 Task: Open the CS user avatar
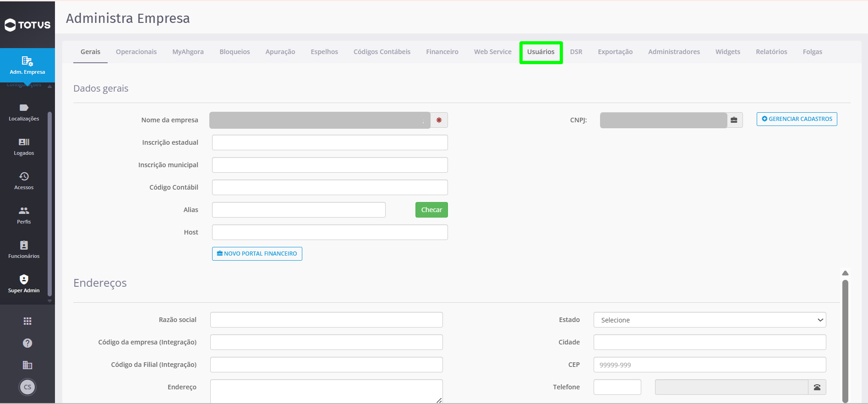pyautogui.click(x=27, y=387)
